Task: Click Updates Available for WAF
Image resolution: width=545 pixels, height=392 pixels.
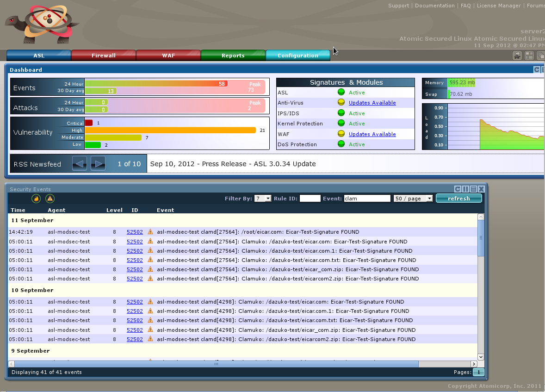Action: tap(372, 134)
